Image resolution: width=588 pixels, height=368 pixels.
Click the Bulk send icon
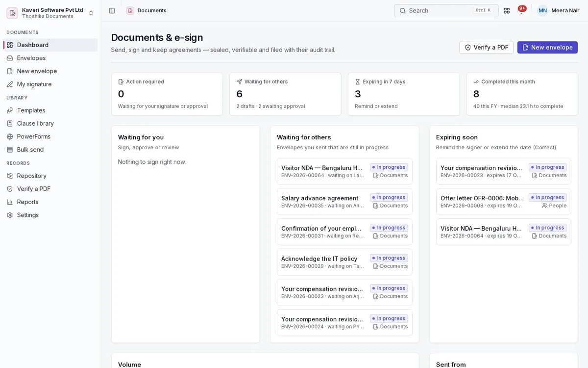[10, 150]
